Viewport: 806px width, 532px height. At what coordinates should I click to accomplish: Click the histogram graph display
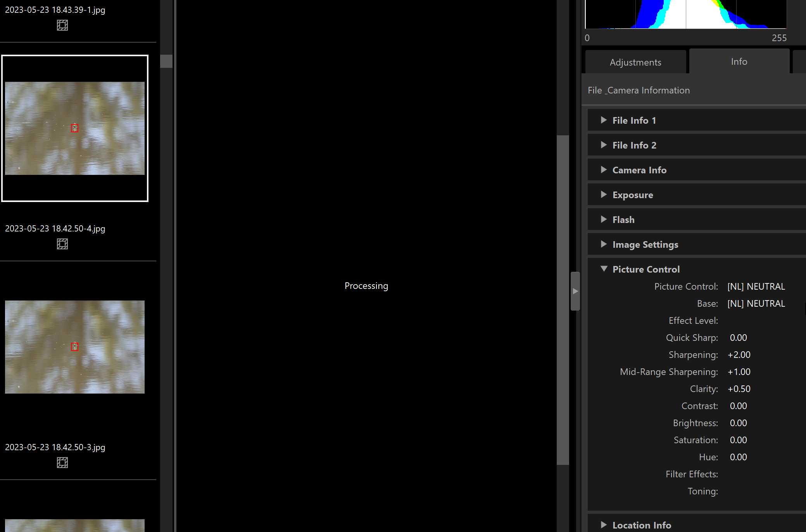[685, 15]
